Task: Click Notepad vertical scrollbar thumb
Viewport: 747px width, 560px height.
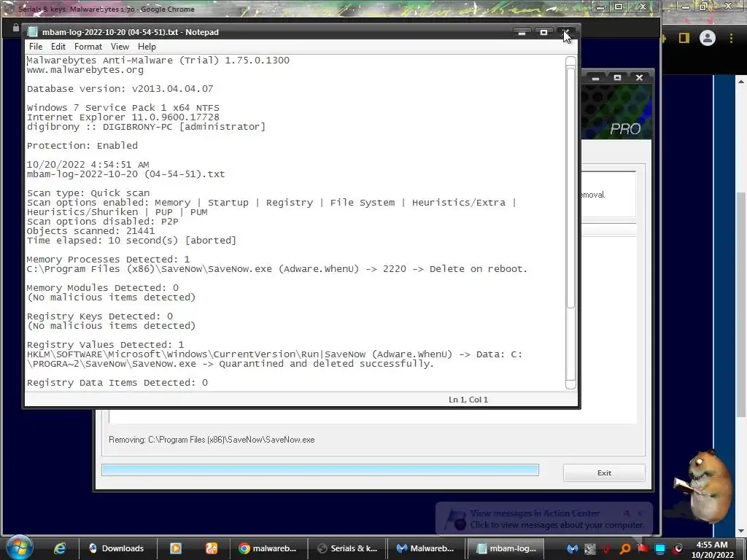Action: pos(570,188)
